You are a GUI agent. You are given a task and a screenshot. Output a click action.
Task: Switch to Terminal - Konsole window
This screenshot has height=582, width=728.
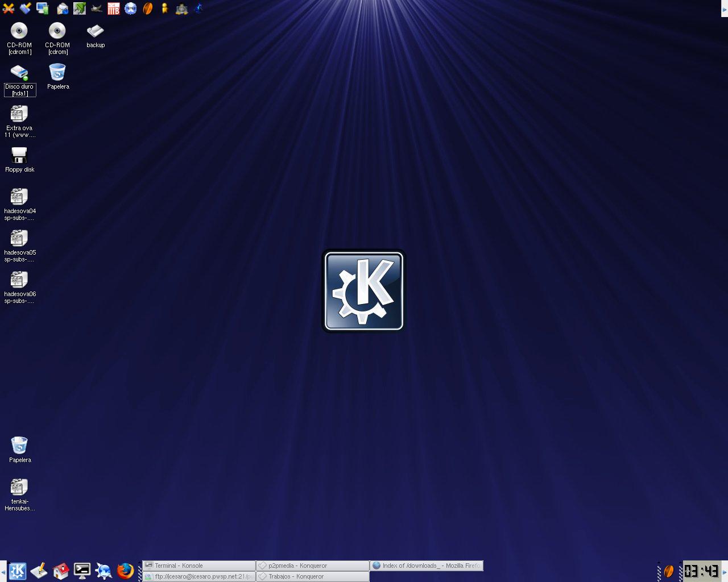point(199,566)
